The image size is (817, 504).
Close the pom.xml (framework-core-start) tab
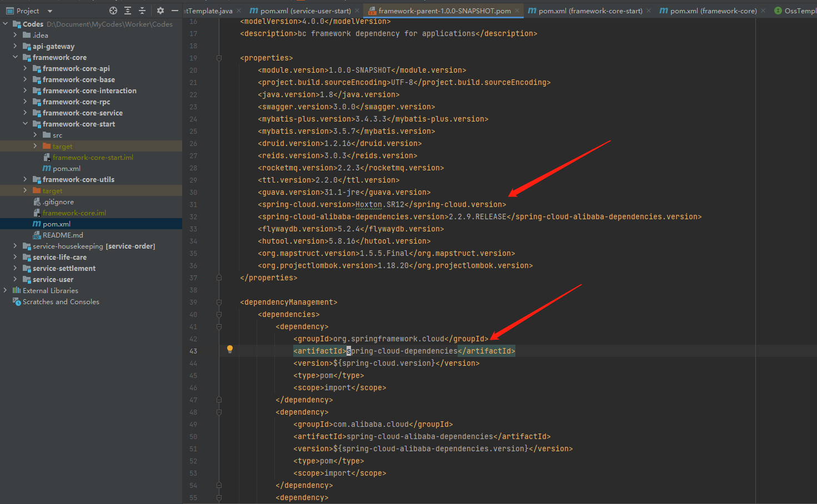pos(649,11)
